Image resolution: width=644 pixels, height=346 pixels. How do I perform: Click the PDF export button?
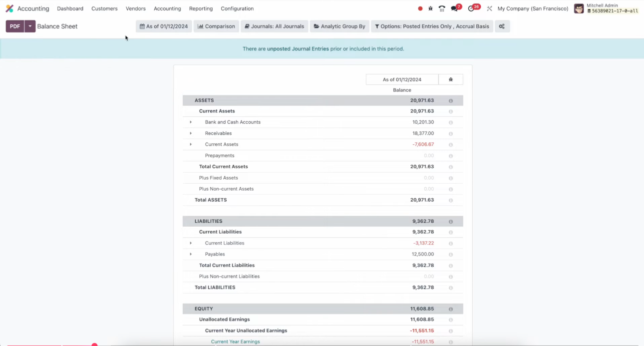click(x=15, y=26)
